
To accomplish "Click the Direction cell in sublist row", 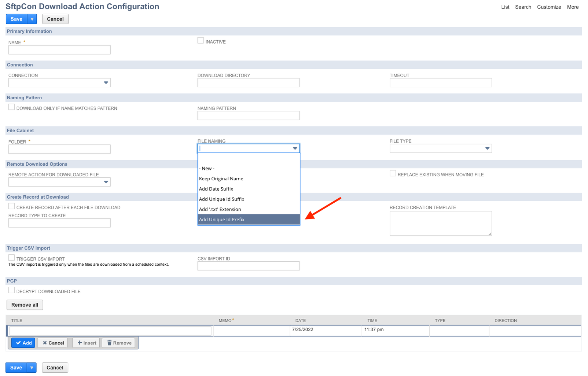I will pos(535,331).
